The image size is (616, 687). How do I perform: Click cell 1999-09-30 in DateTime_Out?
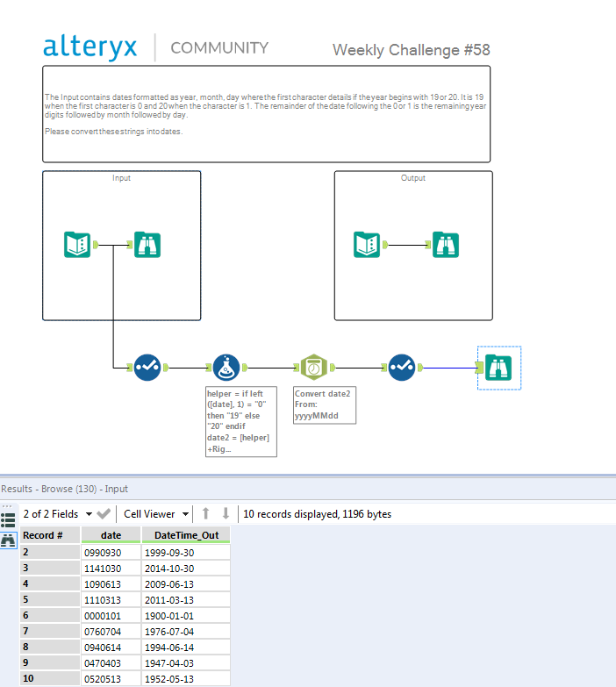pos(186,553)
